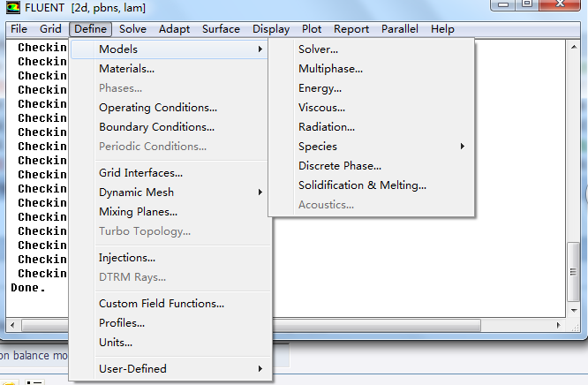588x385 pixels.
Task: Open Solver... model settings
Action: pyautogui.click(x=371, y=49)
